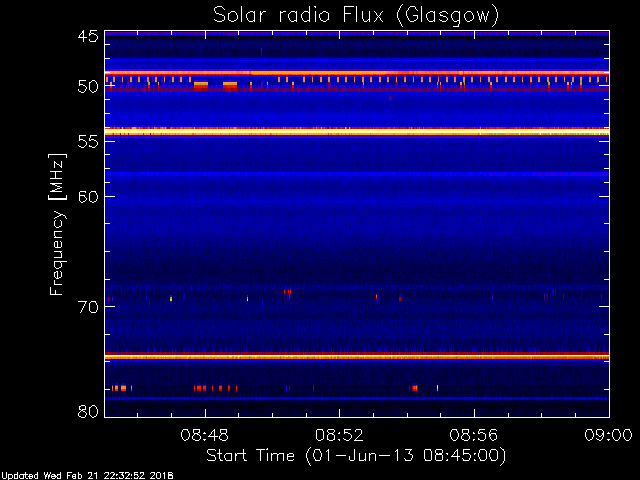This screenshot has height=480, width=640.
Task: Click the 'Frequency [MHz]' axis label
Action: pos(57,224)
